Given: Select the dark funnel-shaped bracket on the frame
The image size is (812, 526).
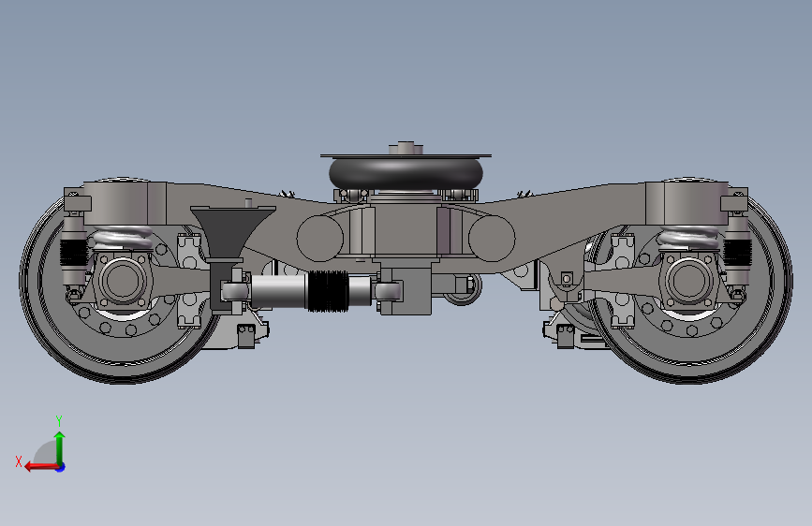Looking at the screenshot, I should click(x=232, y=232).
